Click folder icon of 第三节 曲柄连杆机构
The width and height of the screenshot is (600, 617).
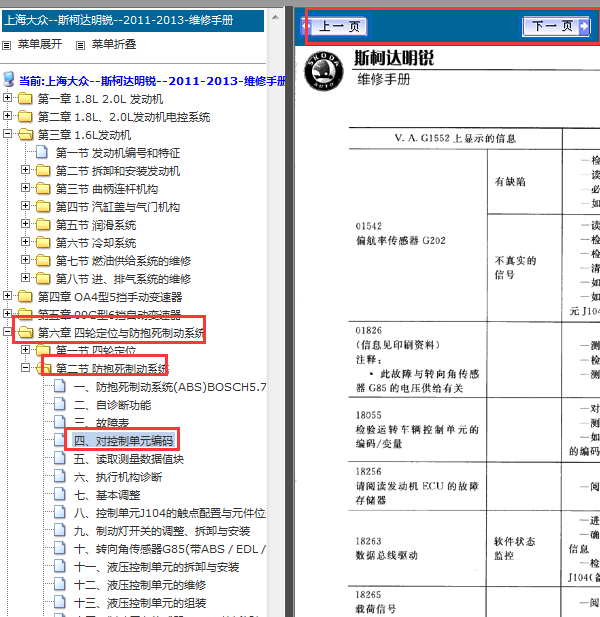43,189
